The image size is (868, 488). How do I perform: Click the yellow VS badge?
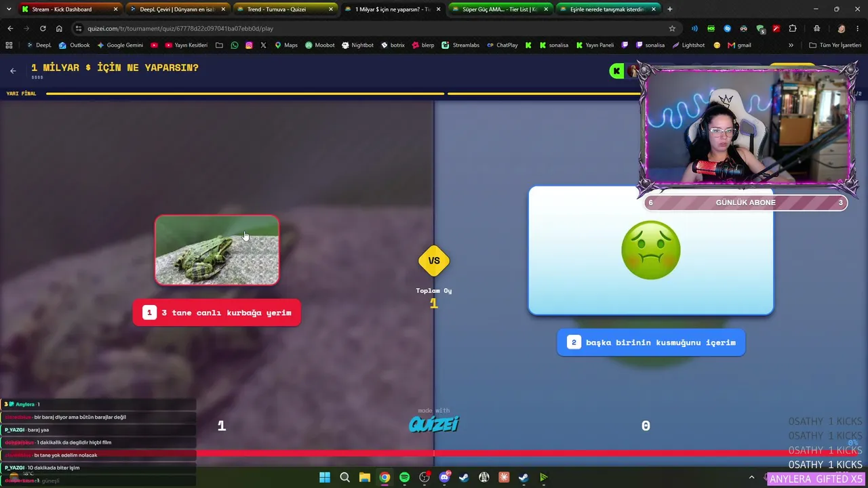(x=434, y=261)
